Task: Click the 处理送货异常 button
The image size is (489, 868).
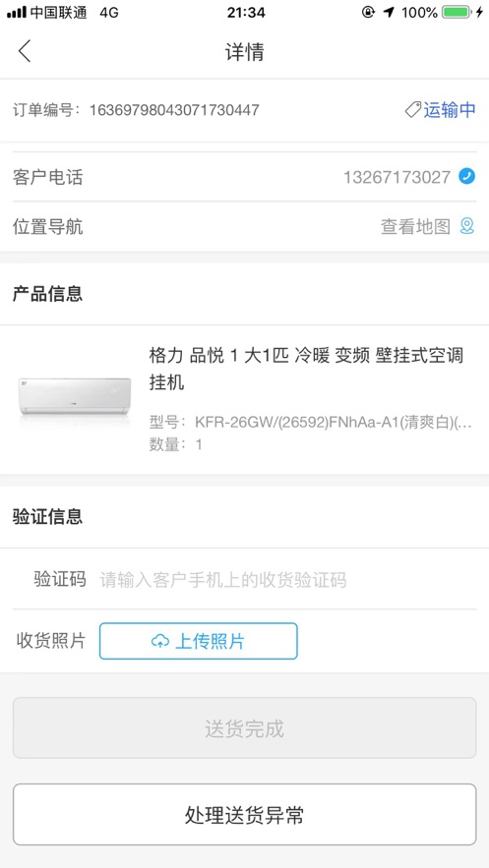Action: pyautogui.click(x=244, y=814)
